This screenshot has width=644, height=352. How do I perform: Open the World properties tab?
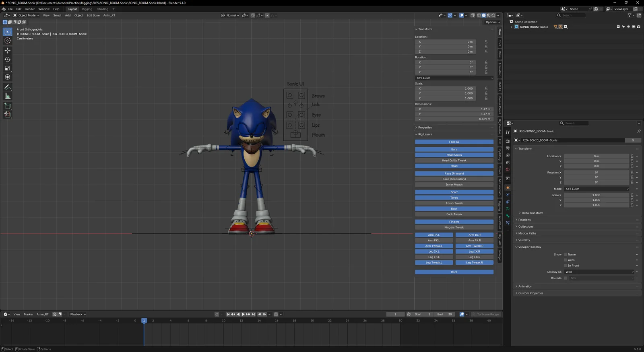[x=508, y=169]
